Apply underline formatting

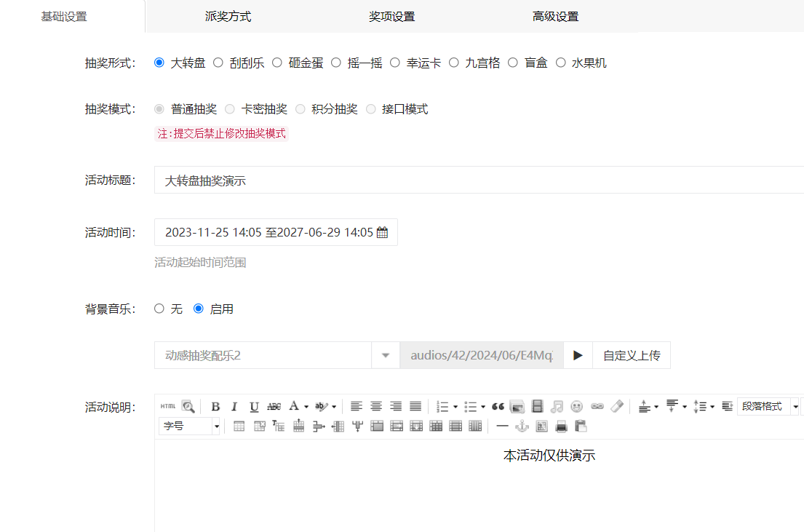pos(254,407)
